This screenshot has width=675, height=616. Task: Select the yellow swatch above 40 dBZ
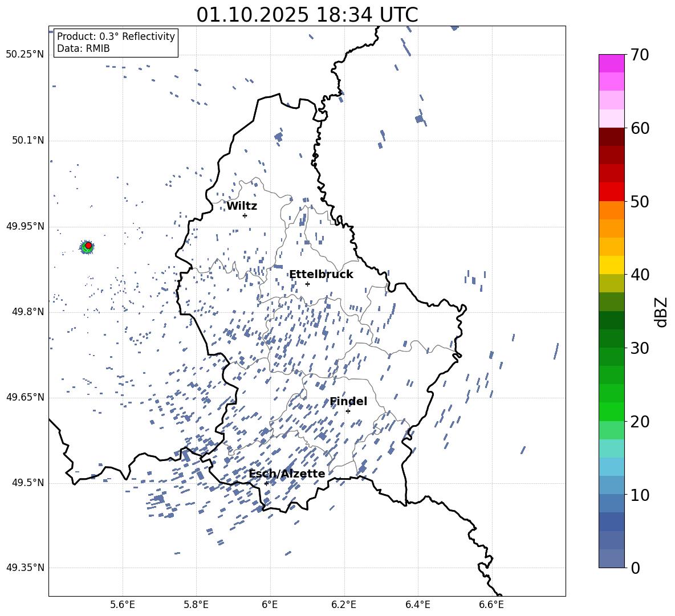pyautogui.click(x=611, y=265)
